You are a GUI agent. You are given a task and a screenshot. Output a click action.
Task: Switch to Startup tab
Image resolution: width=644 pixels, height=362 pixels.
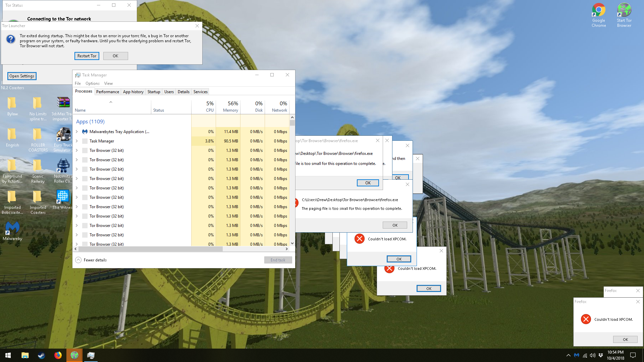pos(154,92)
